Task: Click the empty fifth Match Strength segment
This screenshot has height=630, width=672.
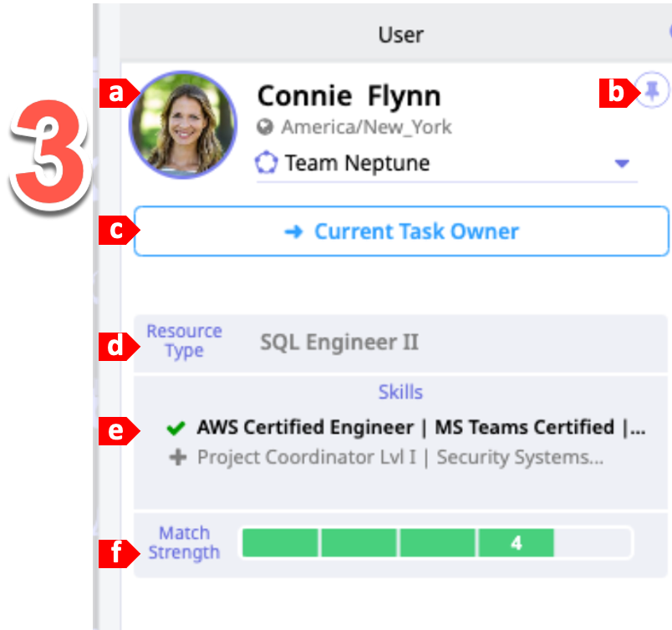Action: [x=592, y=543]
